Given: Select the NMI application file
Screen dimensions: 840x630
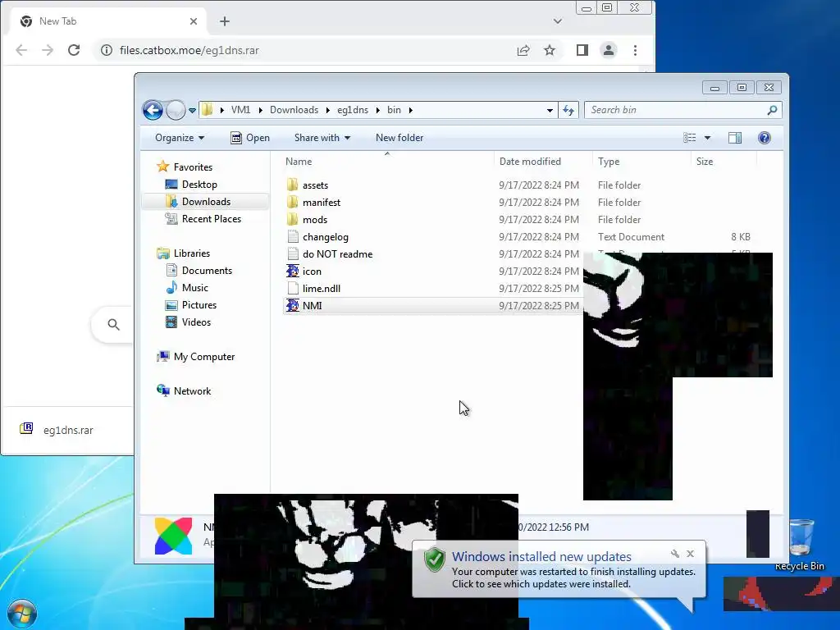Looking at the screenshot, I should tap(304, 305).
